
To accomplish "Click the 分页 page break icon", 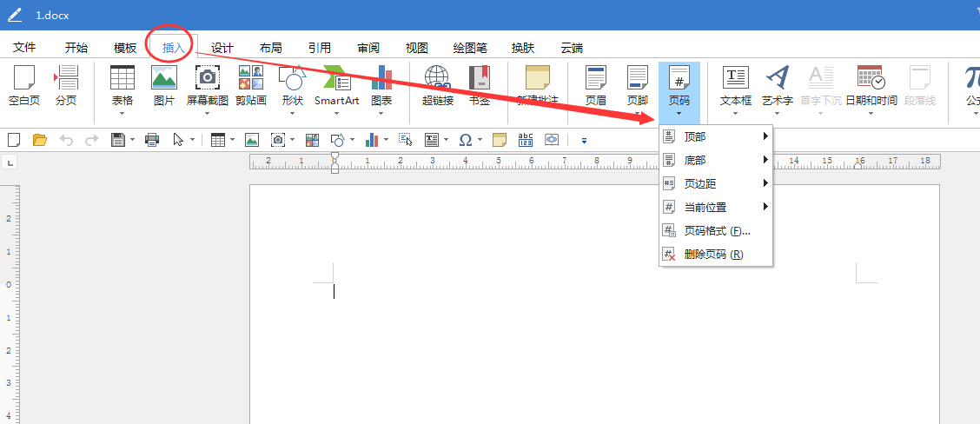I will coord(66,85).
